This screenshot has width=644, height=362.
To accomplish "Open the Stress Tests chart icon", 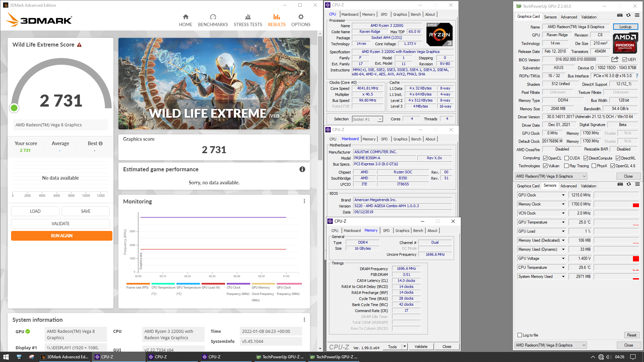I will (248, 17).
